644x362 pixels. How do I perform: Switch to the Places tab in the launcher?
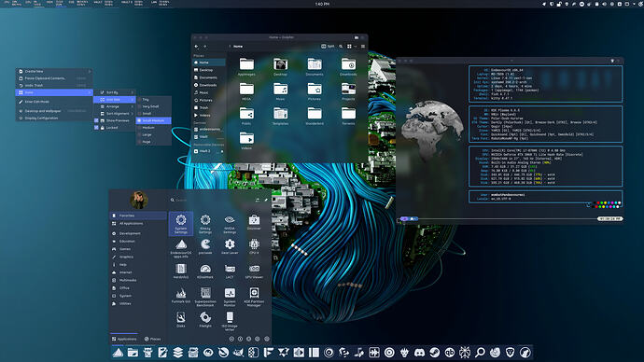152,339
